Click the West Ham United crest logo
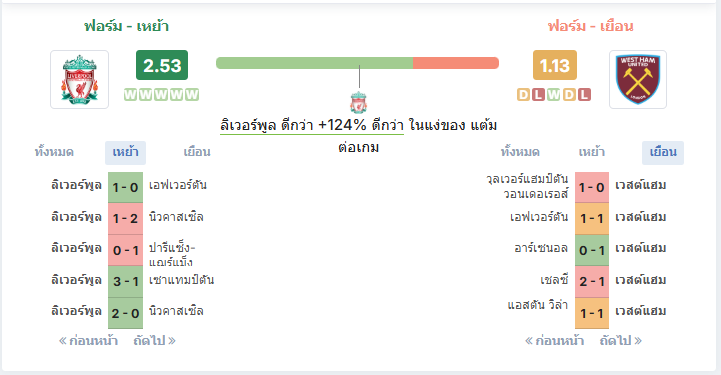Screen dimensions: 721x375 coord(638,80)
